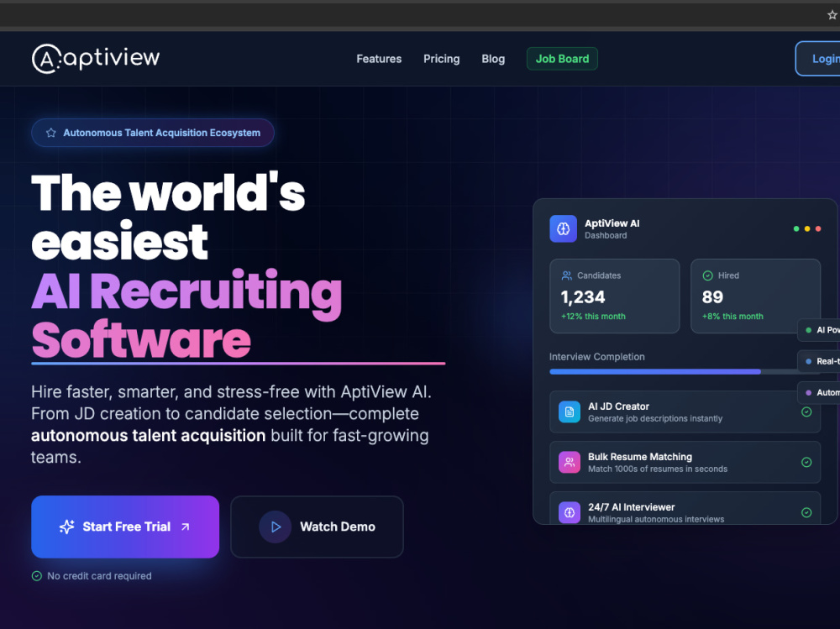Click the Interview Completion progress bar
This screenshot has width=840, height=629.
(x=685, y=371)
